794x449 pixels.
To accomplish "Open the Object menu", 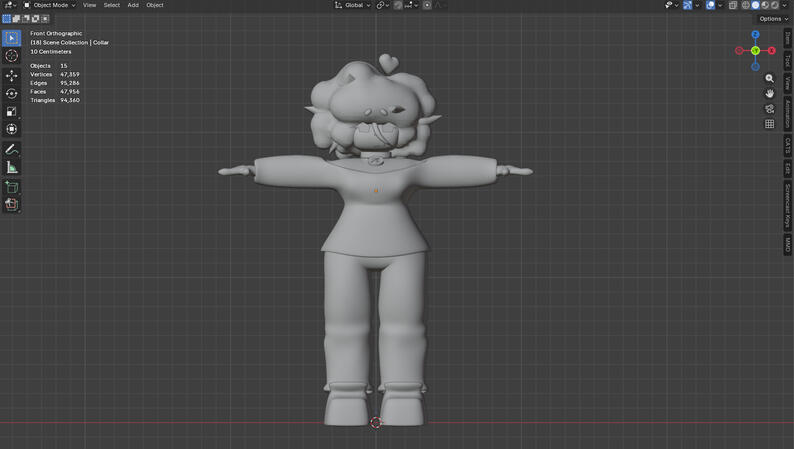I will coord(154,5).
